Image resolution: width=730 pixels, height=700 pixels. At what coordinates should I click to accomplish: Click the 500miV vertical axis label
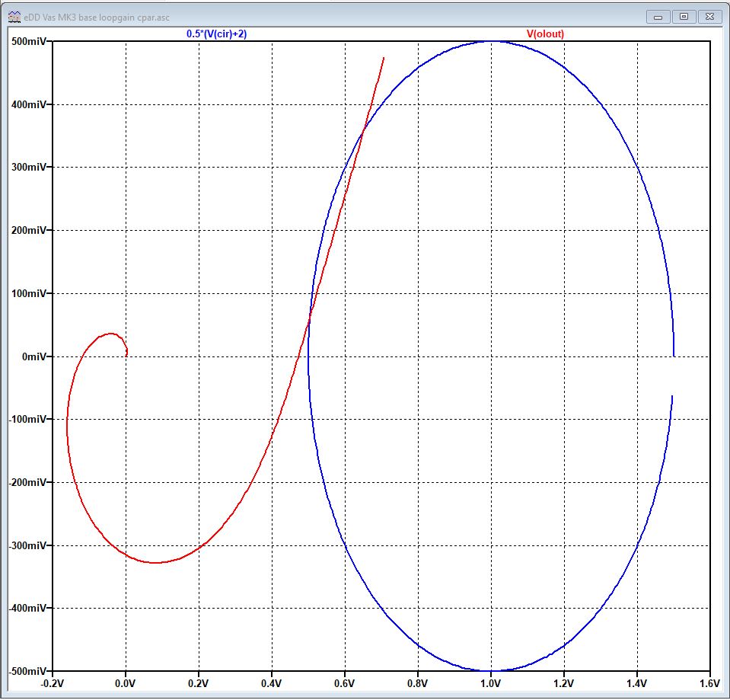coord(29,41)
